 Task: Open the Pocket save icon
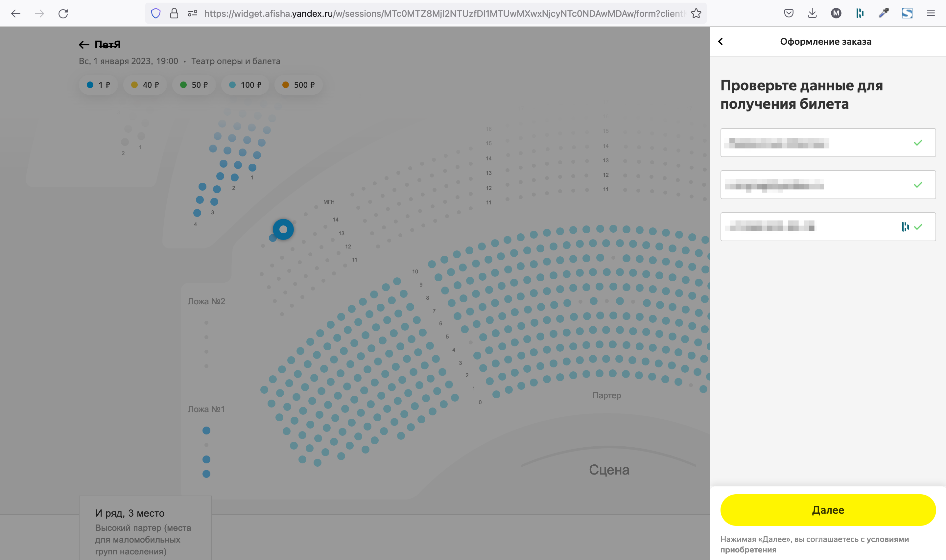[788, 13]
